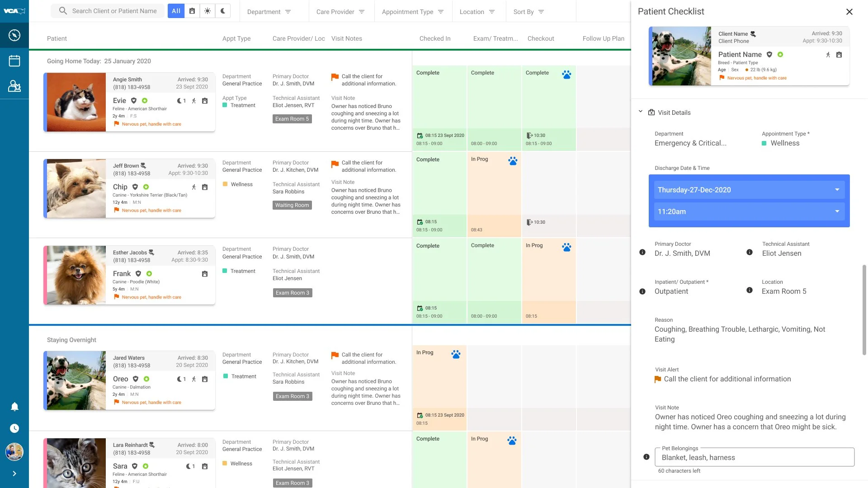Collapse the Visit Details section
The width and height of the screenshot is (868, 488).
tap(641, 112)
